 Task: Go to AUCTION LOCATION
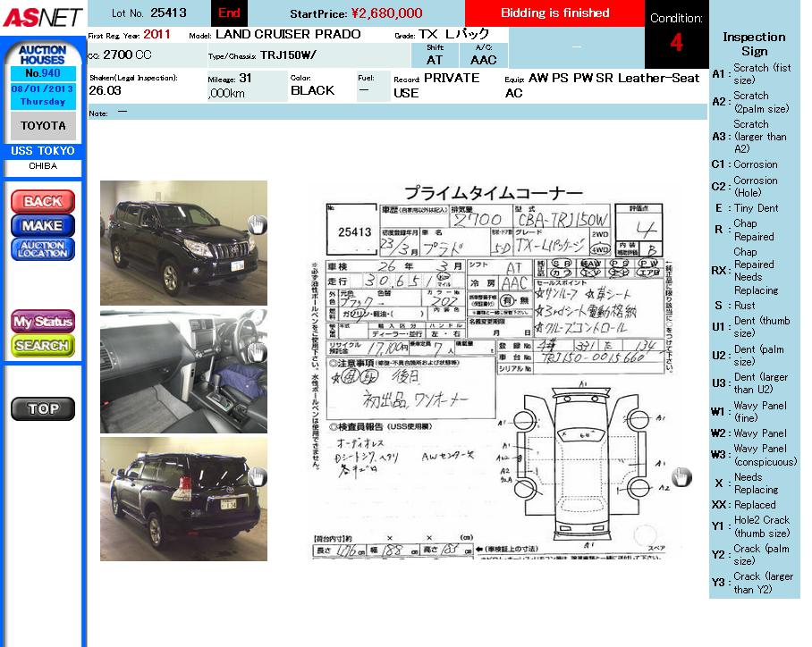tap(42, 249)
